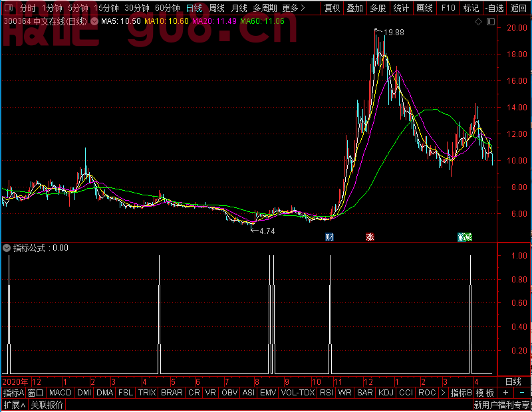Open the 新用户福利专享 promotion link
The image size is (532, 412).
click(501, 405)
